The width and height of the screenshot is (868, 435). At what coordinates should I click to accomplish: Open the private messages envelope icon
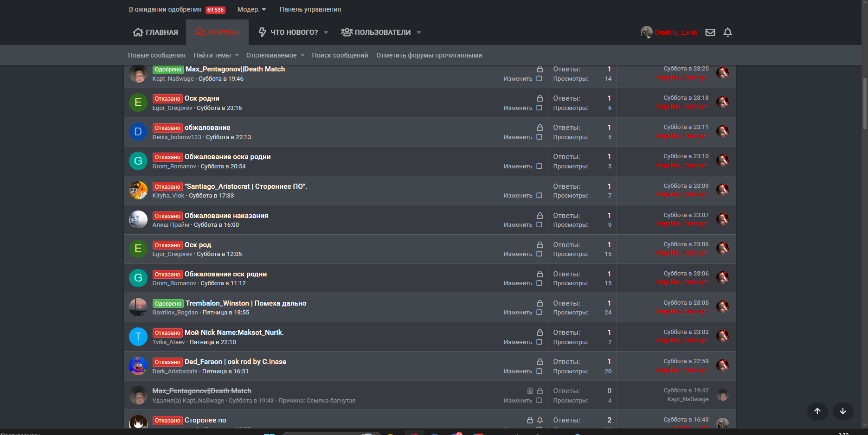click(x=710, y=32)
